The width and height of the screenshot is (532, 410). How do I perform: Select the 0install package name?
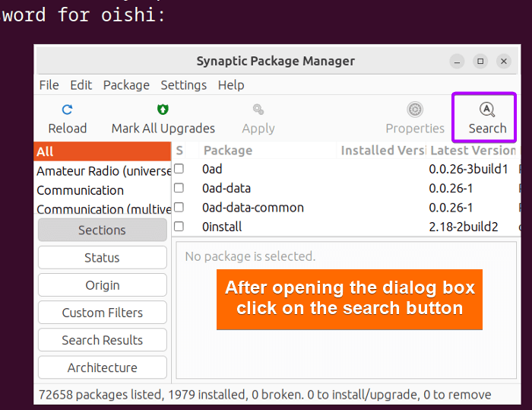click(x=222, y=227)
